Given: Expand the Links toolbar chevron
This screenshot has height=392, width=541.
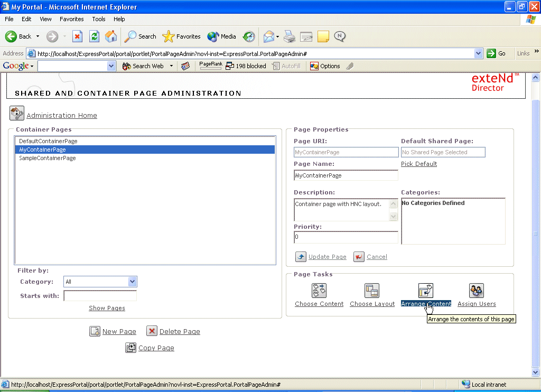Looking at the screenshot, I should click(x=537, y=51).
